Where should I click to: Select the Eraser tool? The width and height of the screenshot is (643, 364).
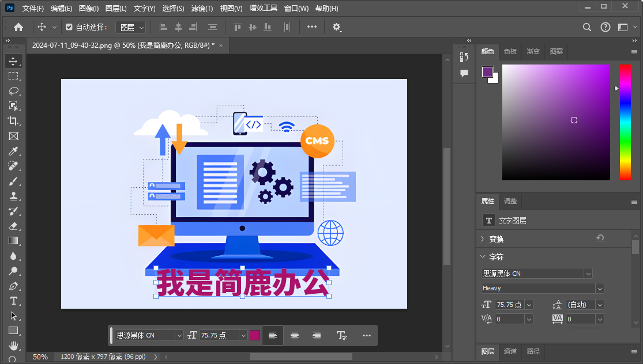click(x=13, y=226)
